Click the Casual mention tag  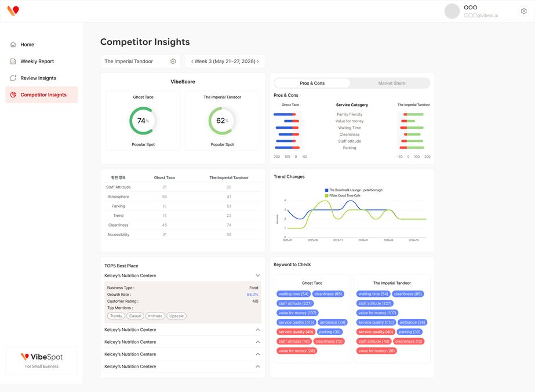point(135,316)
